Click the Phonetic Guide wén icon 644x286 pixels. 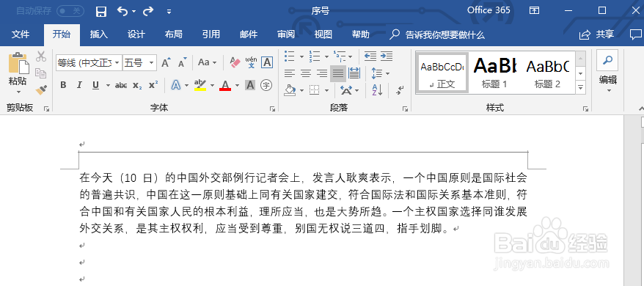pyautogui.click(x=251, y=62)
